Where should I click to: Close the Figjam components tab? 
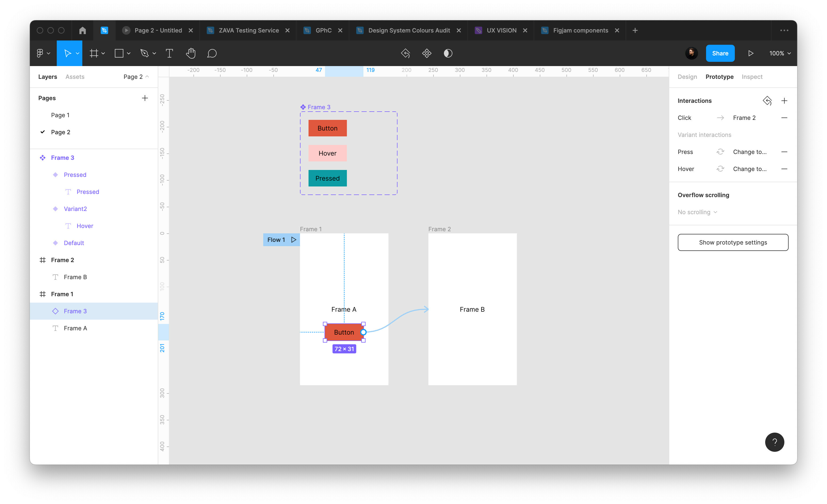pyautogui.click(x=617, y=30)
